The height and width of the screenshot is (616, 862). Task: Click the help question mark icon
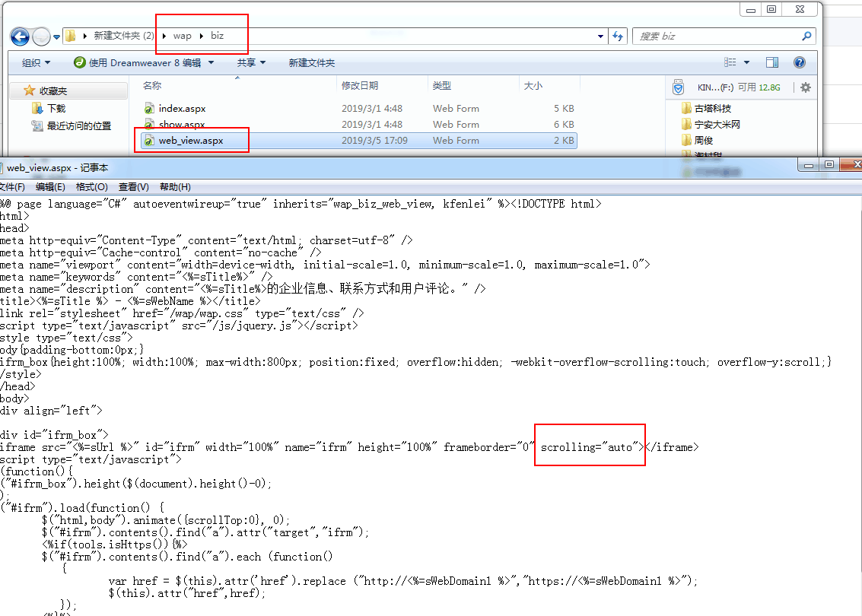pos(800,62)
